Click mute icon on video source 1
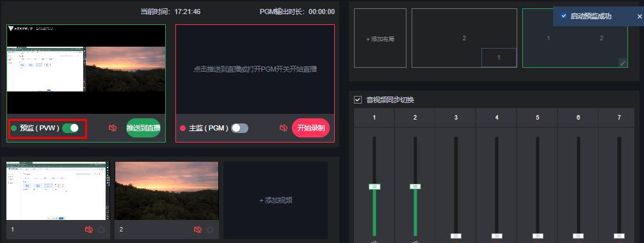Viewport: 644px width, 243px height. [x=89, y=230]
